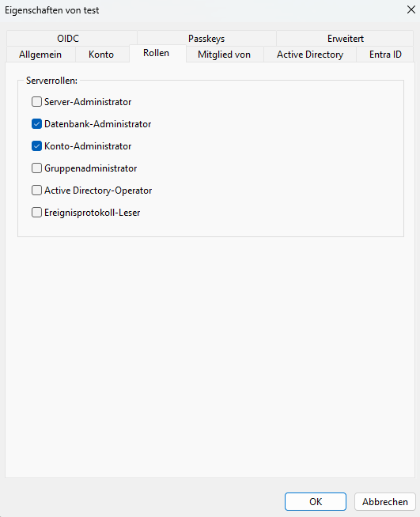The image size is (420, 517).
Task: Show the Entra ID tab
Action: [385, 55]
